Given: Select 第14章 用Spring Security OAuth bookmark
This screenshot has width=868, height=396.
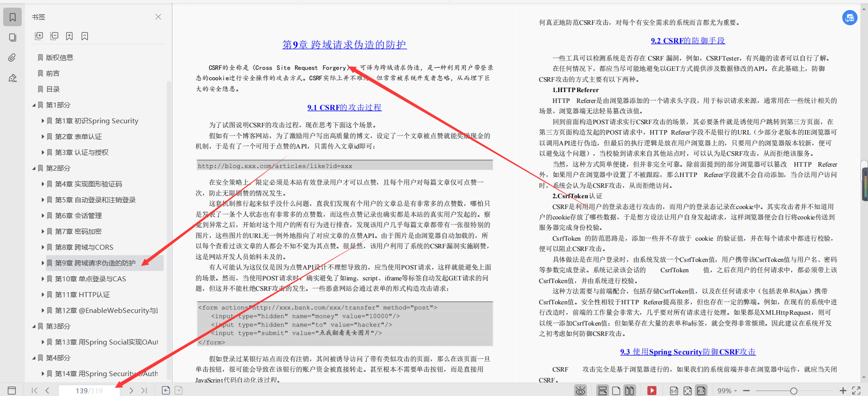Looking at the screenshot, I should click(x=106, y=373).
